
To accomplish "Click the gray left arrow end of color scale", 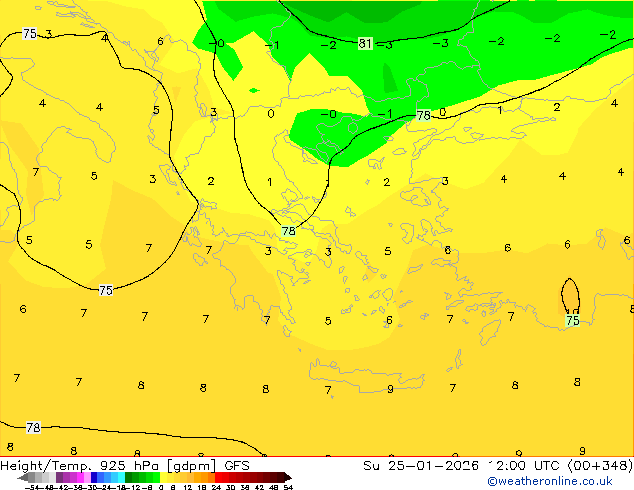I will coord(23,477).
